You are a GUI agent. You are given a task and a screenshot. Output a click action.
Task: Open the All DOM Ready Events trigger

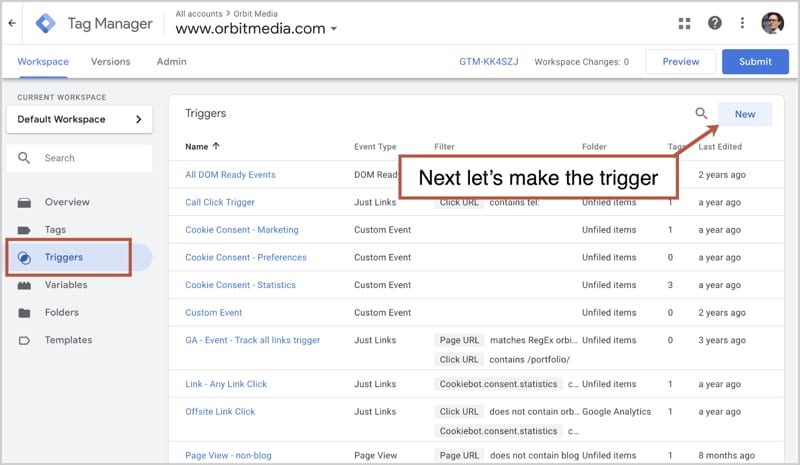(230, 175)
